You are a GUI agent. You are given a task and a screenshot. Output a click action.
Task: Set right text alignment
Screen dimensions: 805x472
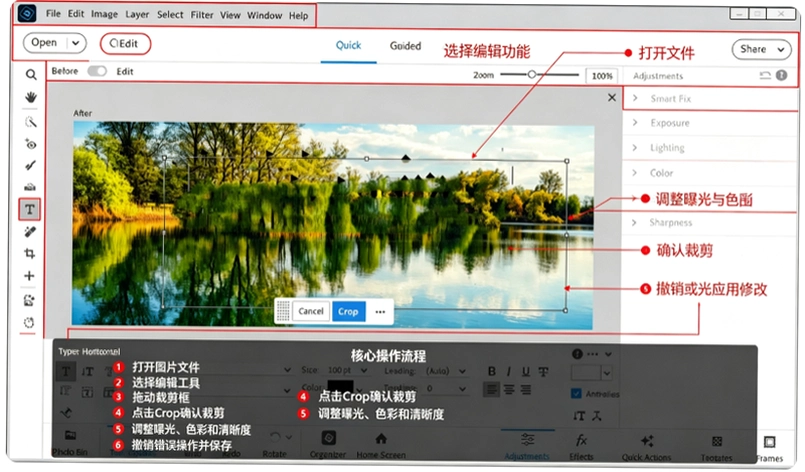point(526,389)
